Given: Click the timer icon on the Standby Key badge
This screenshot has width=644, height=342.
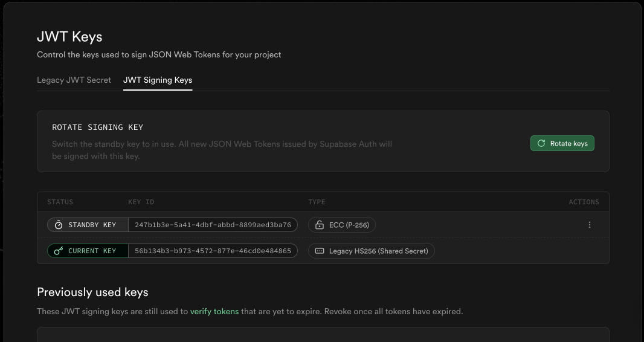Looking at the screenshot, I should click(x=59, y=225).
